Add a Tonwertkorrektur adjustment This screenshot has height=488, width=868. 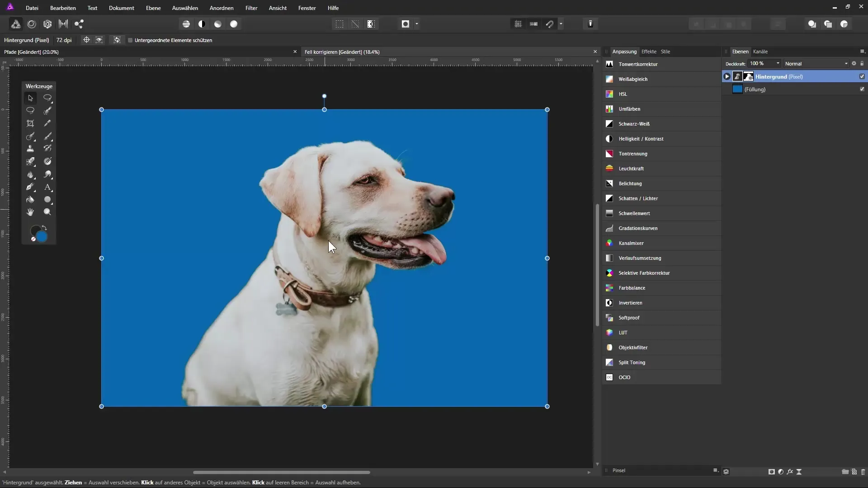662,64
